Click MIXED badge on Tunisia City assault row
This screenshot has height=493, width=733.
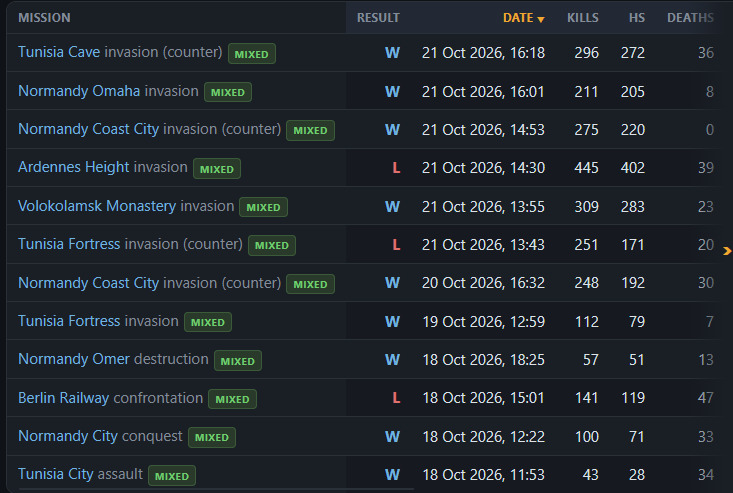[x=172, y=476]
